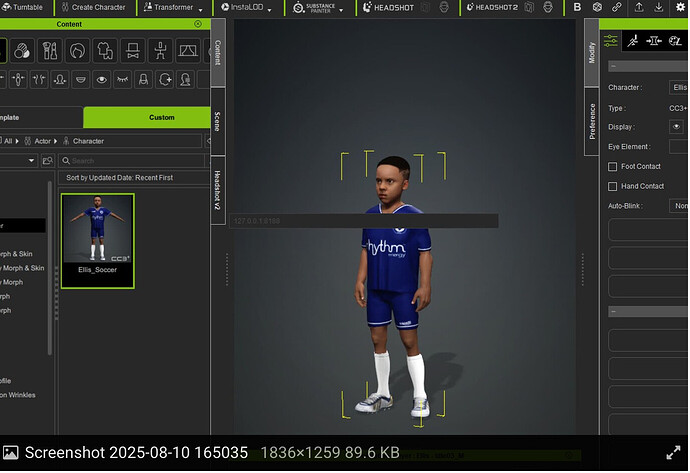
Task: Launch the Headshot plugin
Action: click(388, 7)
